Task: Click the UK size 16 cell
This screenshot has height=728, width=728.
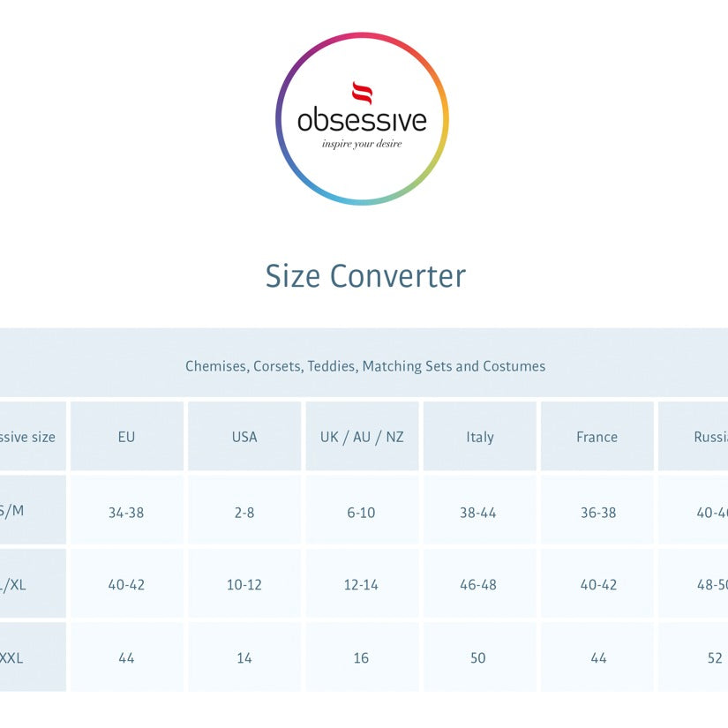Action: click(362, 657)
